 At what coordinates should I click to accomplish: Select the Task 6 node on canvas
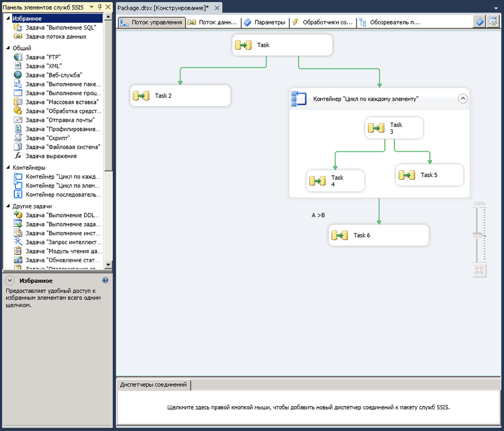coord(379,235)
